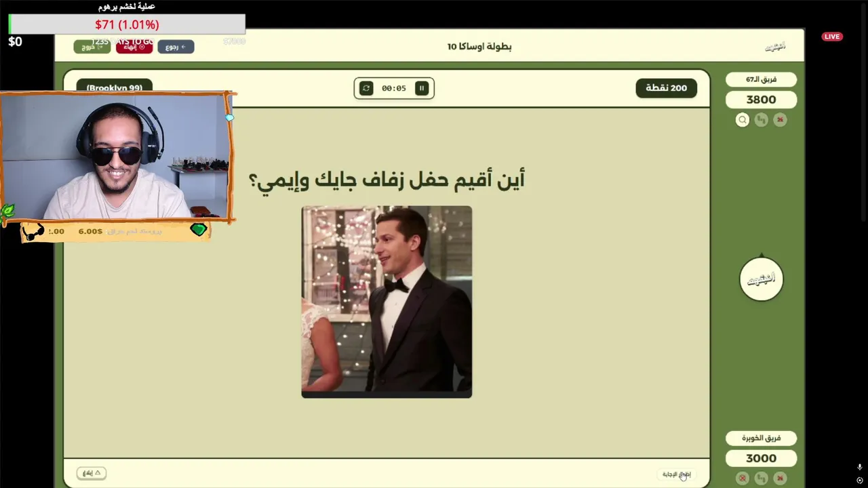Click the microphone icon at the bottom right
868x488 pixels.
point(860,467)
